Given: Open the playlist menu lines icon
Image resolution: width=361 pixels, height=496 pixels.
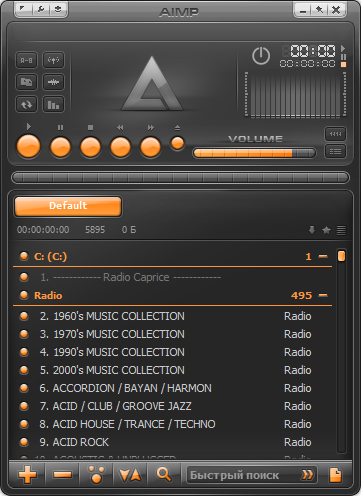Looking at the screenshot, I should [341, 230].
